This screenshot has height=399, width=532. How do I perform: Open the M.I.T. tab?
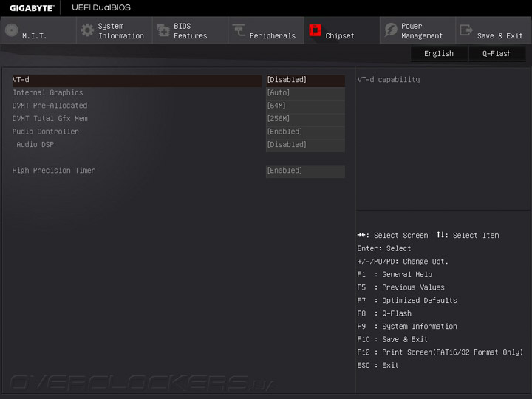click(x=38, y=30)
